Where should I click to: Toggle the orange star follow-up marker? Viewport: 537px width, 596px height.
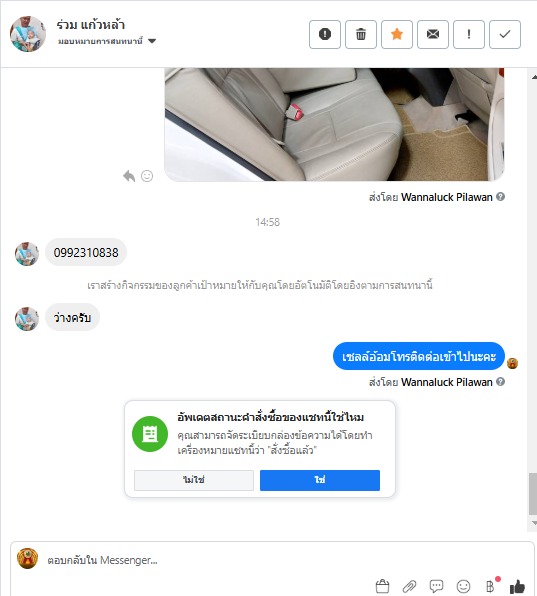tap(397, 34)
